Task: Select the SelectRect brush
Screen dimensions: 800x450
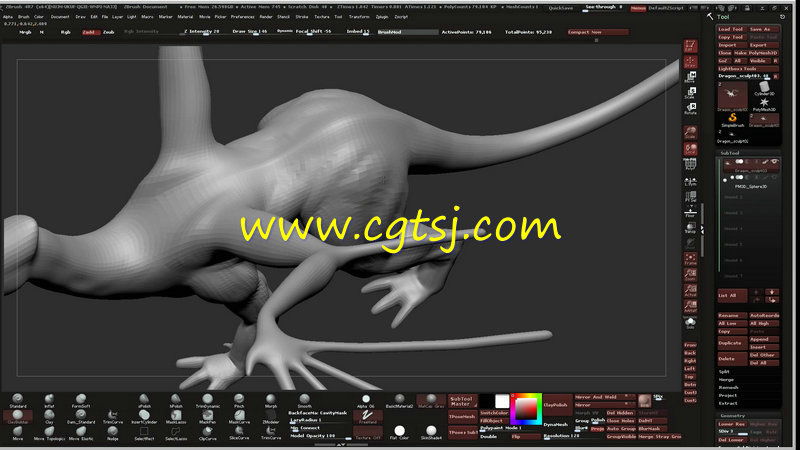Action: coord(144,433)
